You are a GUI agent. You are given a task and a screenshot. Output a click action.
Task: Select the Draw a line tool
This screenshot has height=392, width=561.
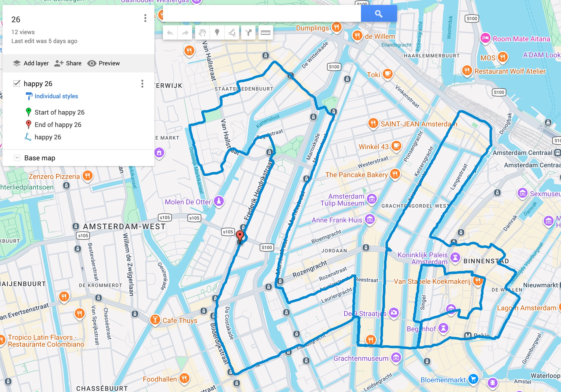click(x=232, y=32)
